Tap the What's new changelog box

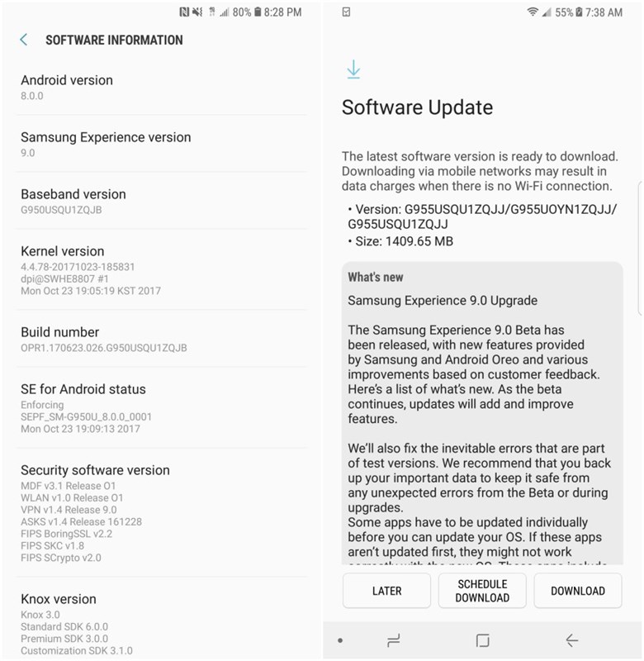[x=482, y=413]
